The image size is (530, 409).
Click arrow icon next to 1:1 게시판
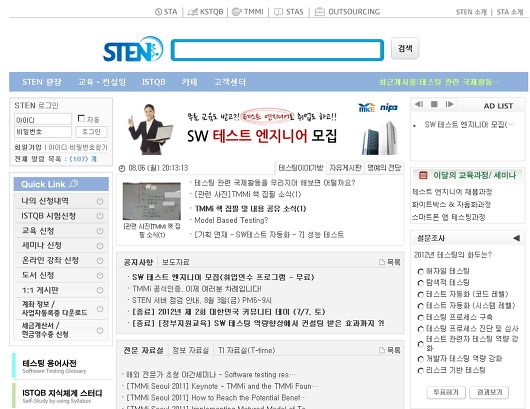coord(100,290)
